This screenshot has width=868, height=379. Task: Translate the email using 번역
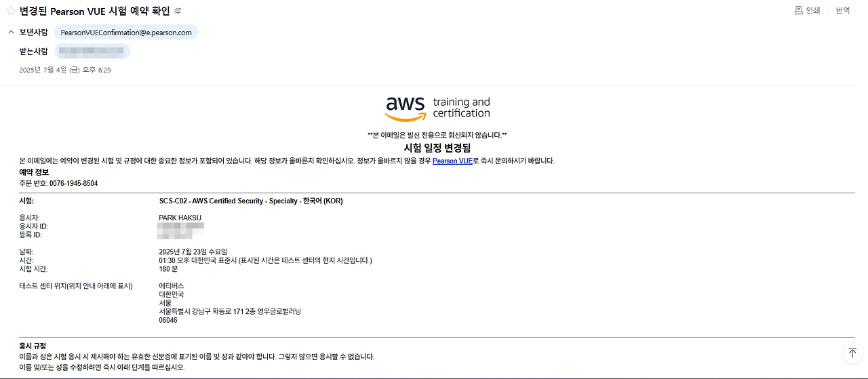point(843,11)
